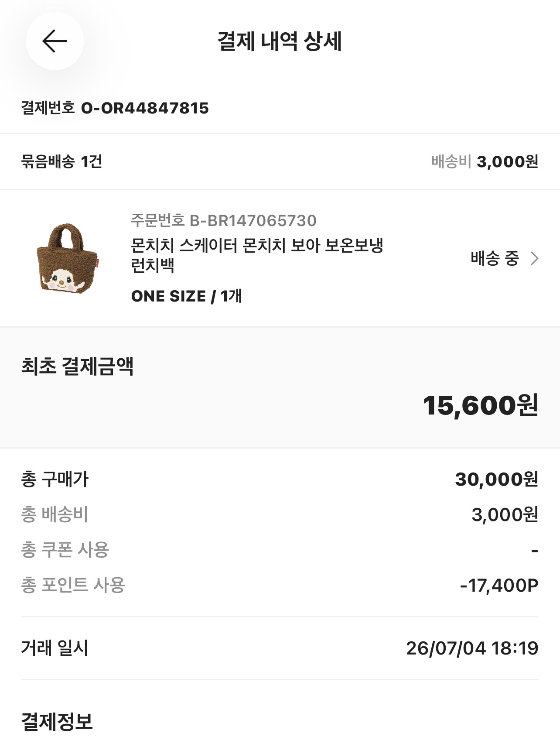Open the 배송 중 status chevron
The height and width of the screenshot is (747, 560).
[x=534, y=258]
